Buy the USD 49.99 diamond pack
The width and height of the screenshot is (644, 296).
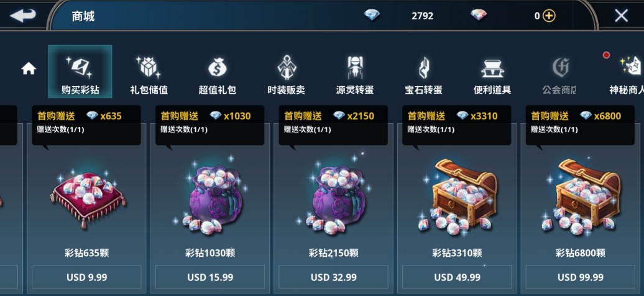coord(457,277)
